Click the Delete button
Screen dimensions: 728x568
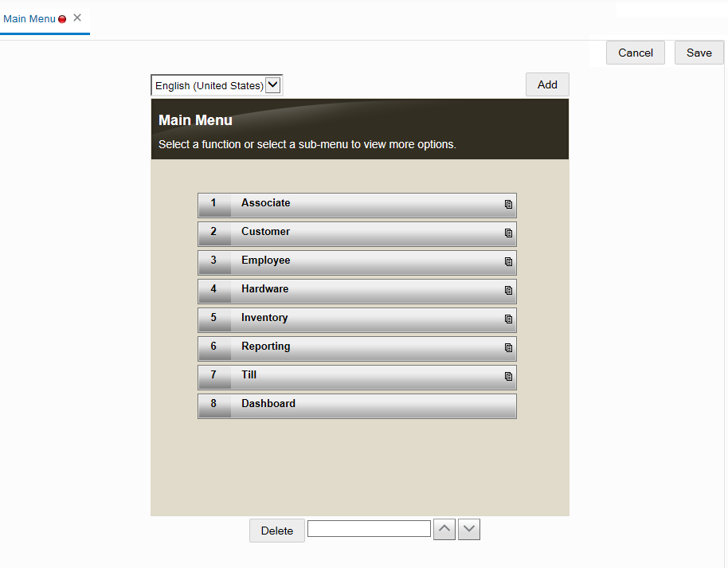click(276, 530)
